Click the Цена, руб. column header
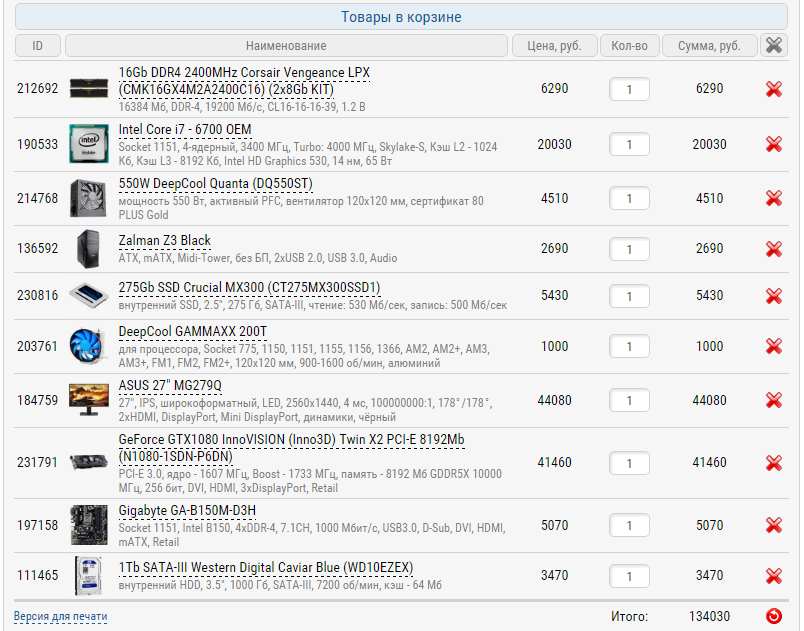The height and width of the screenshot is (631, 804). pyautogui.click(x=554, y=46)
